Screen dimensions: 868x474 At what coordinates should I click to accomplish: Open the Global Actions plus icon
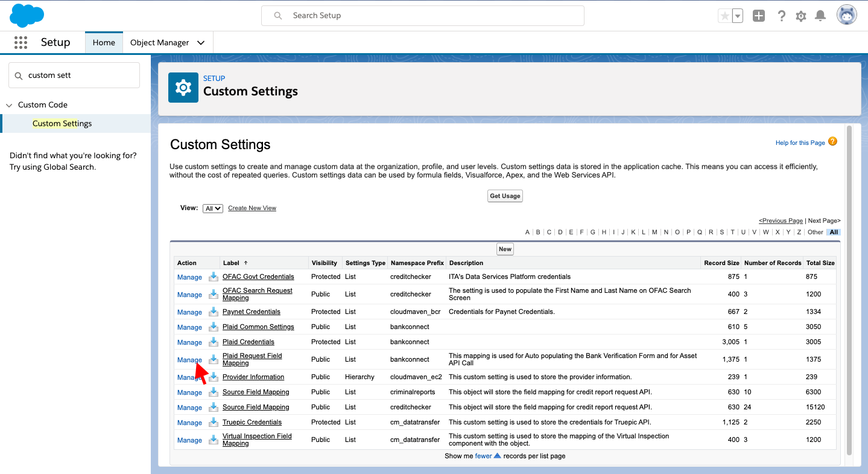click(759, 16)
